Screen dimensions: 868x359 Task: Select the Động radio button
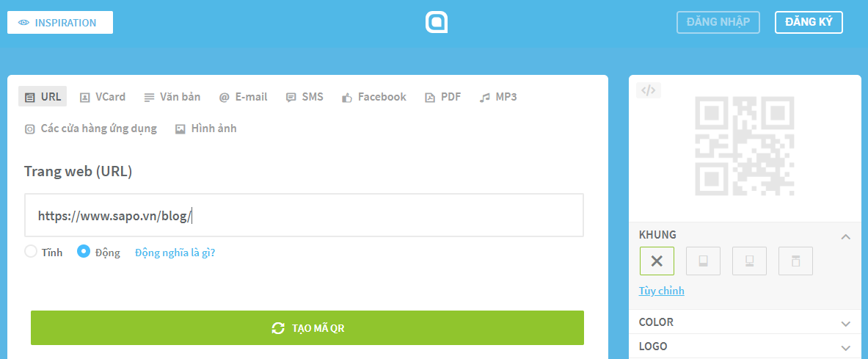coord(84,252)
